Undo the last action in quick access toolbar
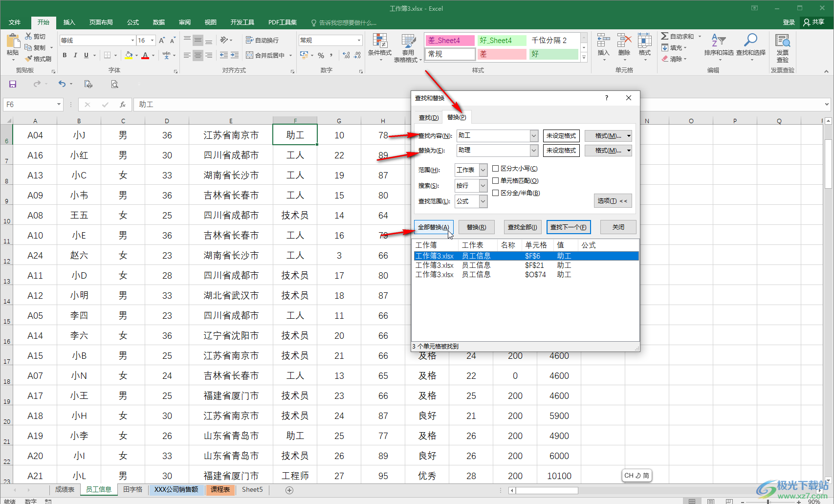This screenshot has height=504, width=834. (x=62, y=84)
